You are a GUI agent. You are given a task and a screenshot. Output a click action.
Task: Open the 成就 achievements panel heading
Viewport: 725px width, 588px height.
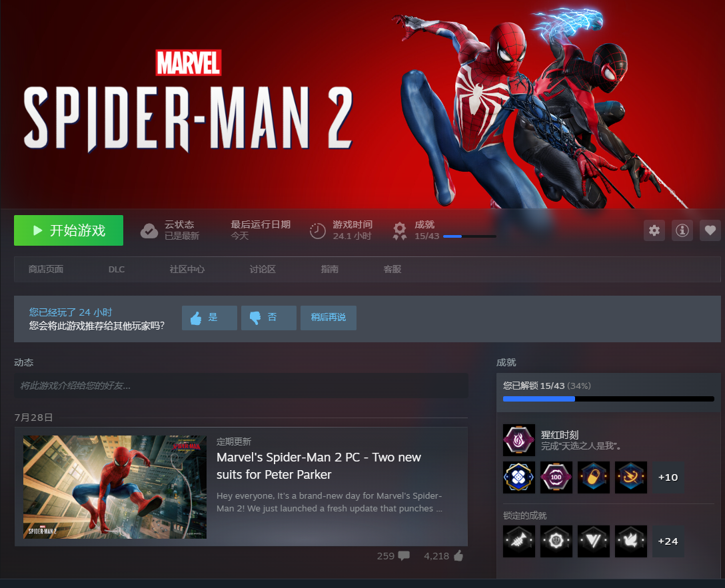click(x=506, y=363)
